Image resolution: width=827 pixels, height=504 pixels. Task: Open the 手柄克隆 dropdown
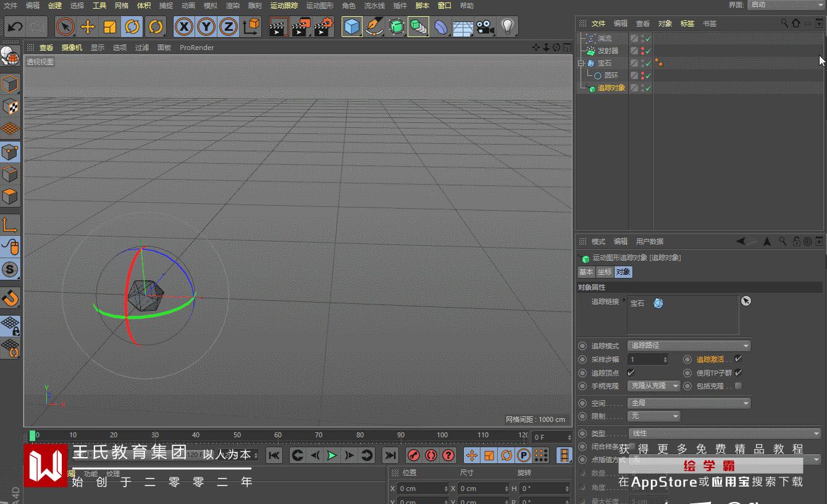point(653,386)
